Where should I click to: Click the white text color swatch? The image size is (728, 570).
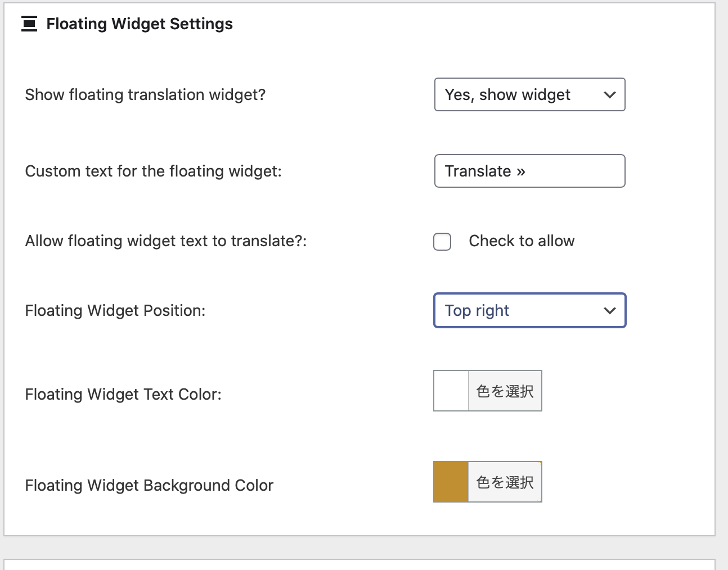[451, 391]
